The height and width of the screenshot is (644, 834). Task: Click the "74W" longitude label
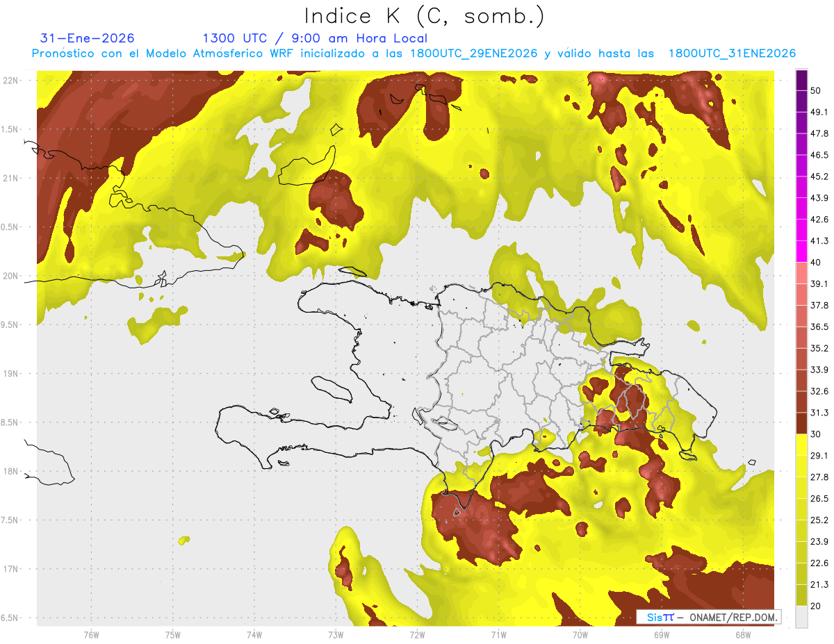pyautogui.click(x=254, y=635)
